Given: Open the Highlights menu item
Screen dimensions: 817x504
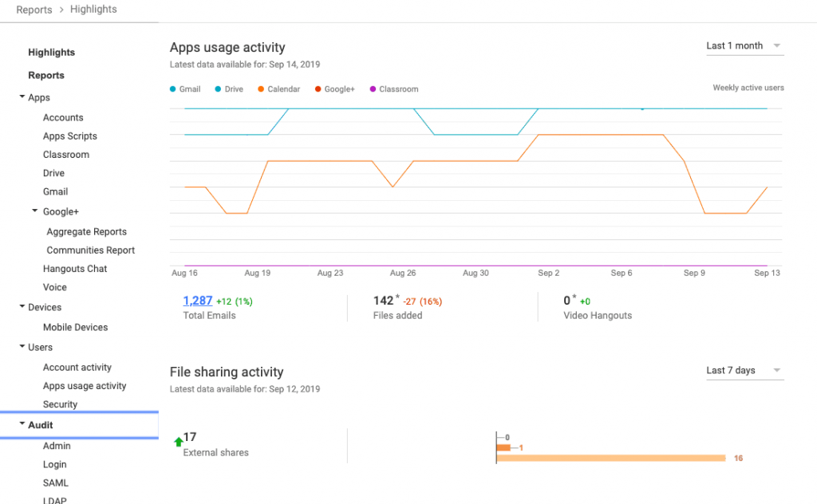Looking at the screenshot, I should click(51, 53).
